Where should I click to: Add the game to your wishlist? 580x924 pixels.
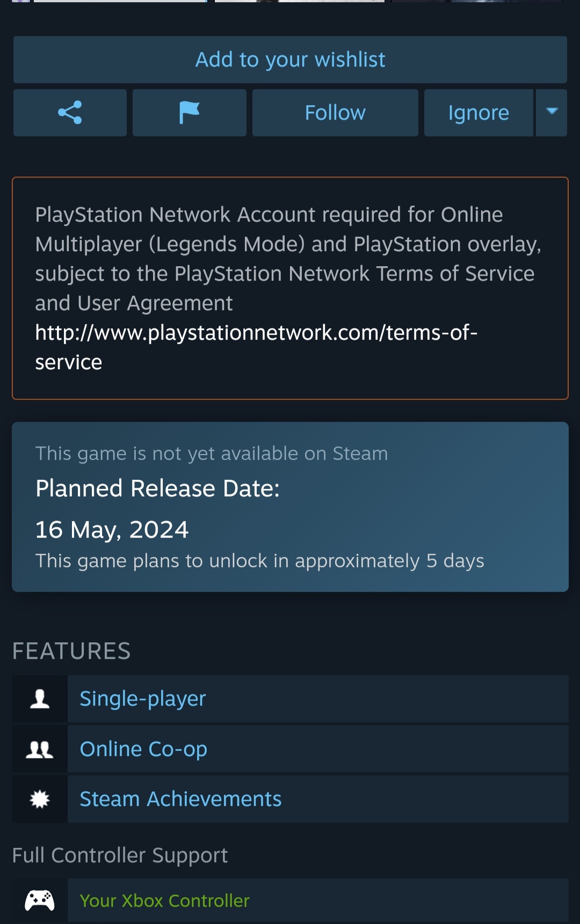click(290, 60)
